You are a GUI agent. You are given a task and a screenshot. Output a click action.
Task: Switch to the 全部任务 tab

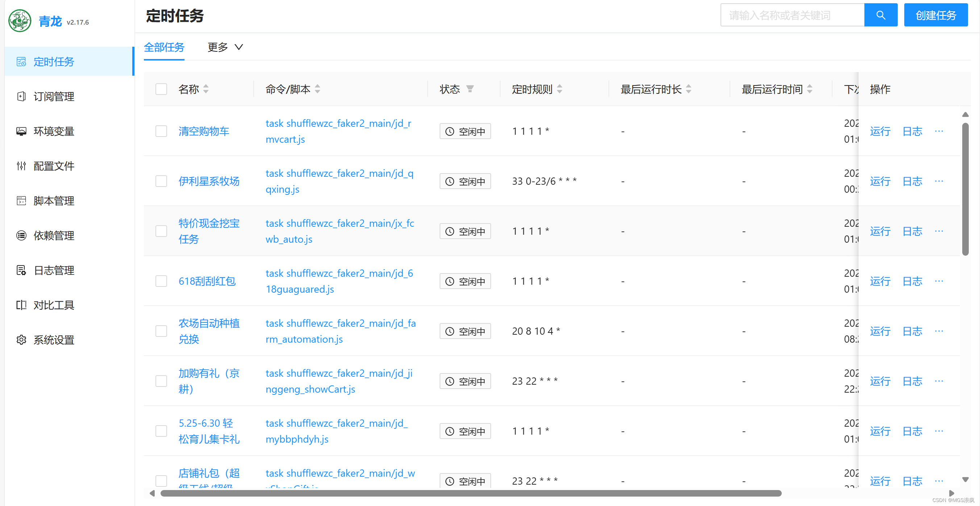[164, 47]
